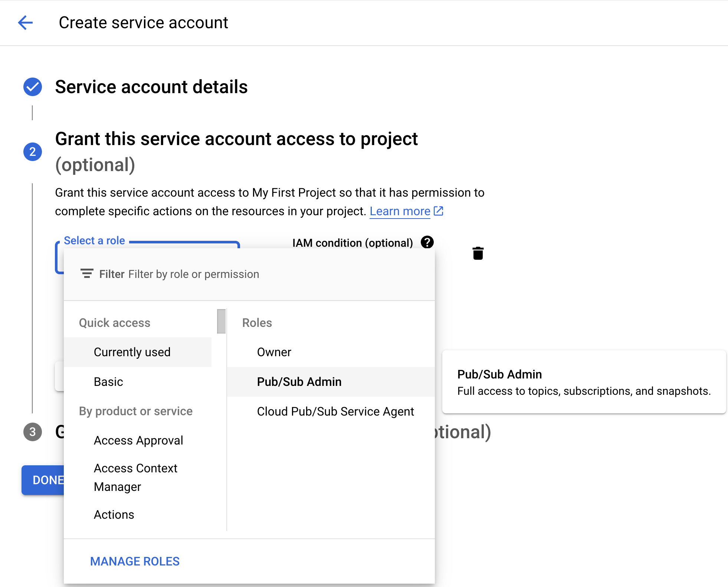Screen dimensions: 728x587
Task: Click the step 3 number badge
Action: [33, 432]
